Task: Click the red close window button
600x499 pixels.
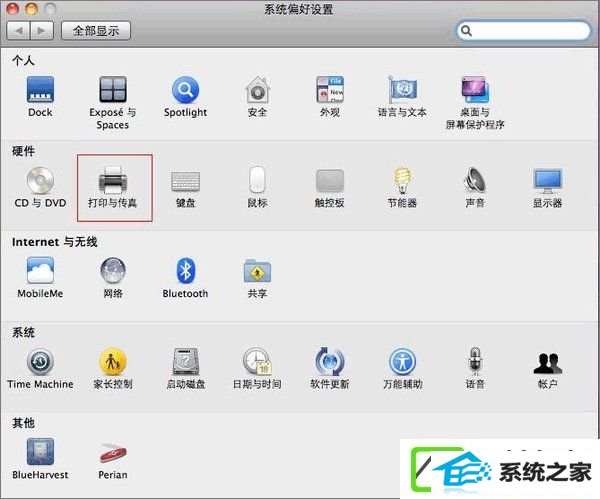Action: [13, 9]
